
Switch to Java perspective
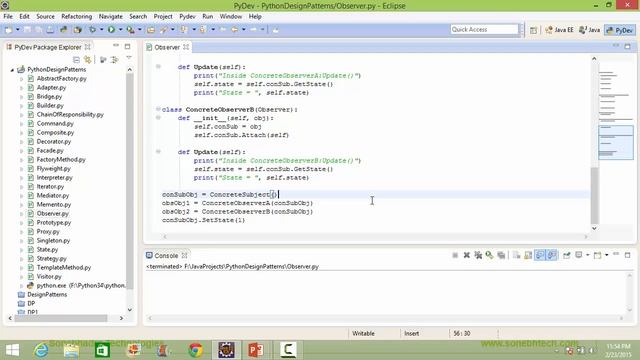[590, 30]
